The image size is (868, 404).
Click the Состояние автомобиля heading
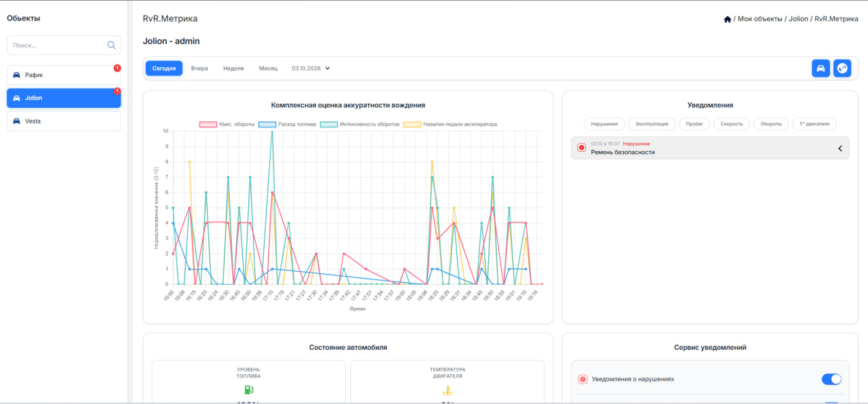tap(348, 347)
